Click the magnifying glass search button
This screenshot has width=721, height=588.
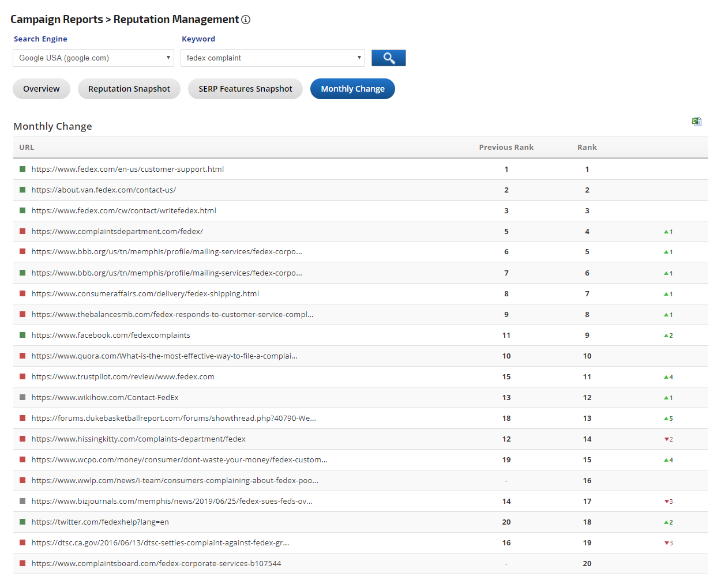(388, 58)
